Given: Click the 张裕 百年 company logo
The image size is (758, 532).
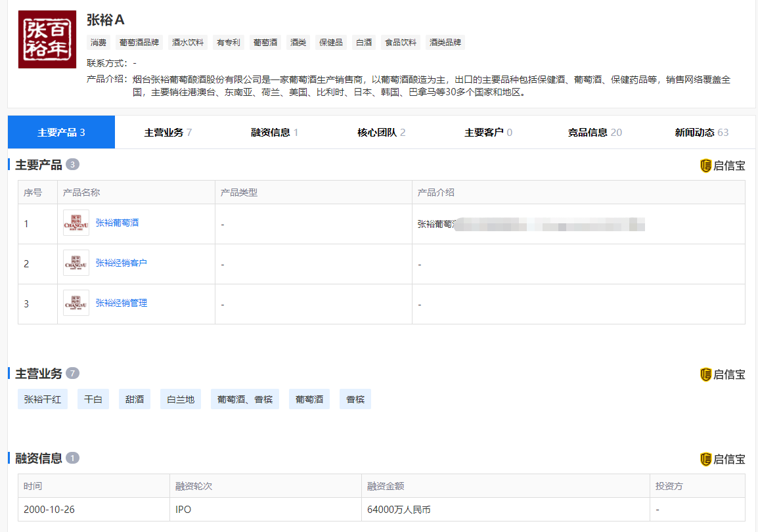Looking at the screenshot, I should pos(47,39).
